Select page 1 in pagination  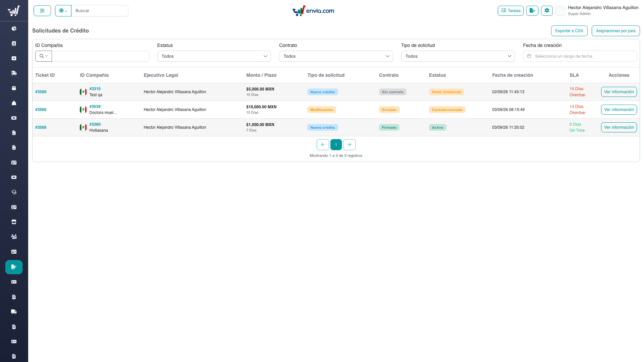[x=336, y=145]
